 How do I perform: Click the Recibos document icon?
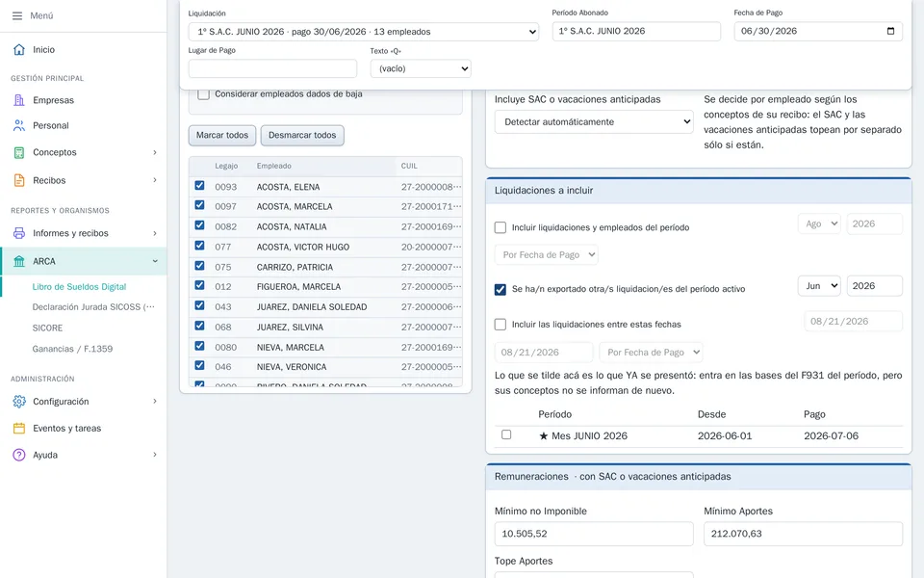click(x=19, y=180)
